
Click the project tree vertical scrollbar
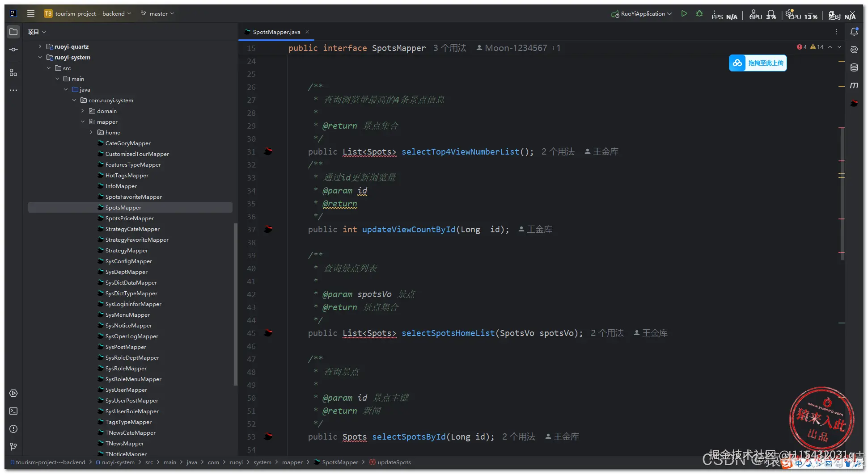(x=235, y=304)
